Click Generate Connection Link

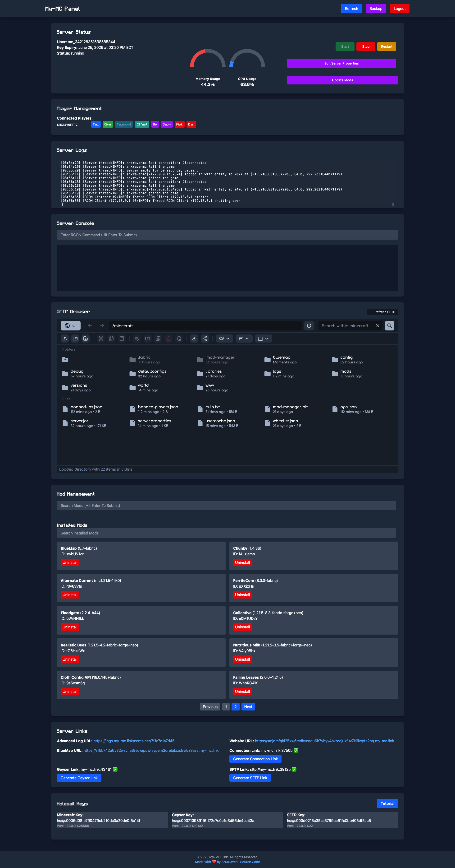click(255, 759)
